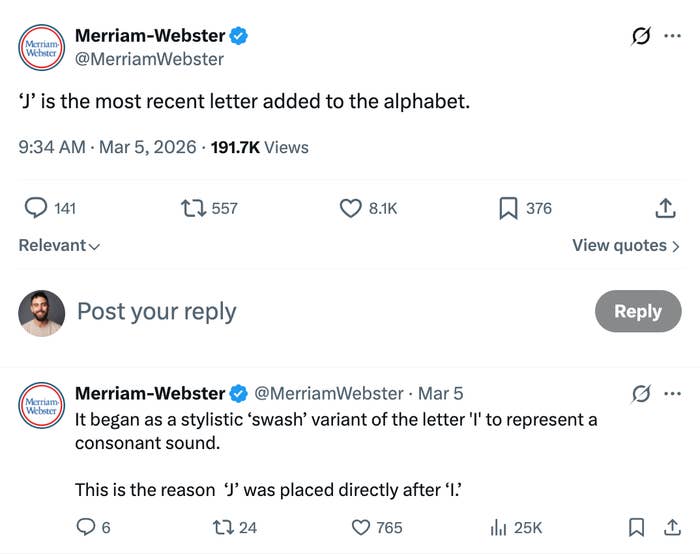Repost the main 'J' letter tweet

point(190,208)
